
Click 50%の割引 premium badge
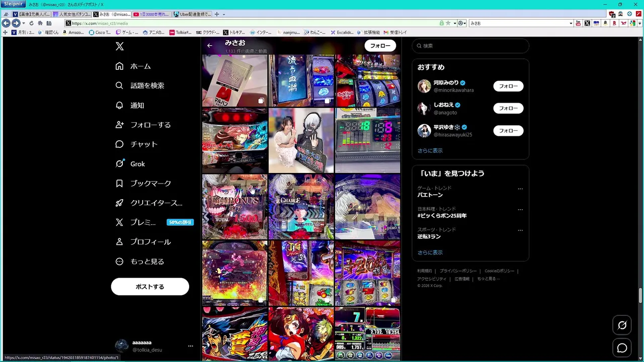tap(181, 222)
